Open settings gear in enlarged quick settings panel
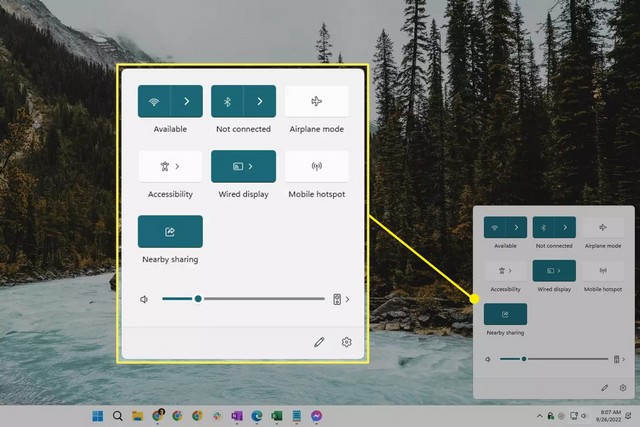 coord(347,342)
